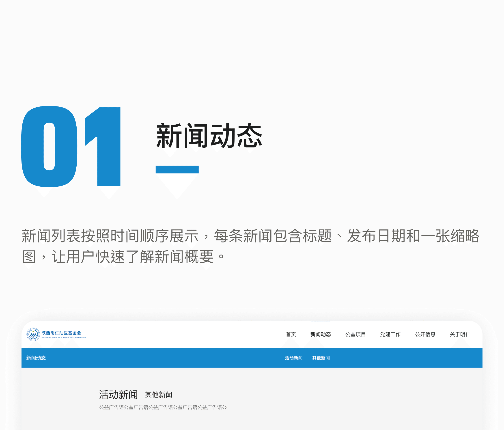Select 其他新闻 in the blue sub-navigation
Image resolution: width=504 pixels, height=430 pixels.
coord(321,358)
